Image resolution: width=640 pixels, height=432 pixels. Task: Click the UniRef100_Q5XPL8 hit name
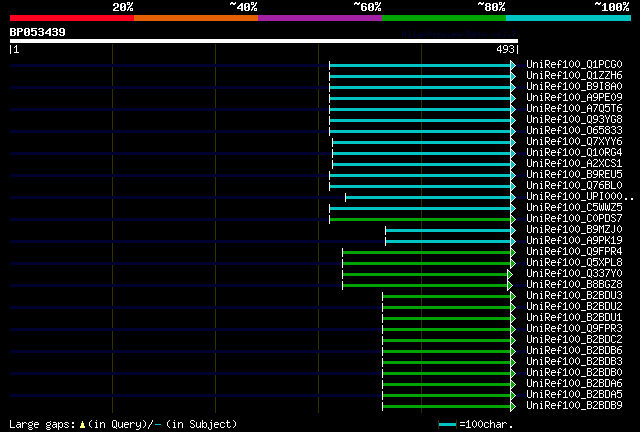574,263
